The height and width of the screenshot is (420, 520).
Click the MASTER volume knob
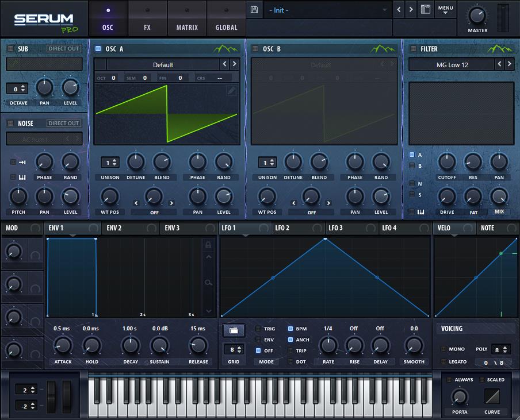[x=477, y=16]
